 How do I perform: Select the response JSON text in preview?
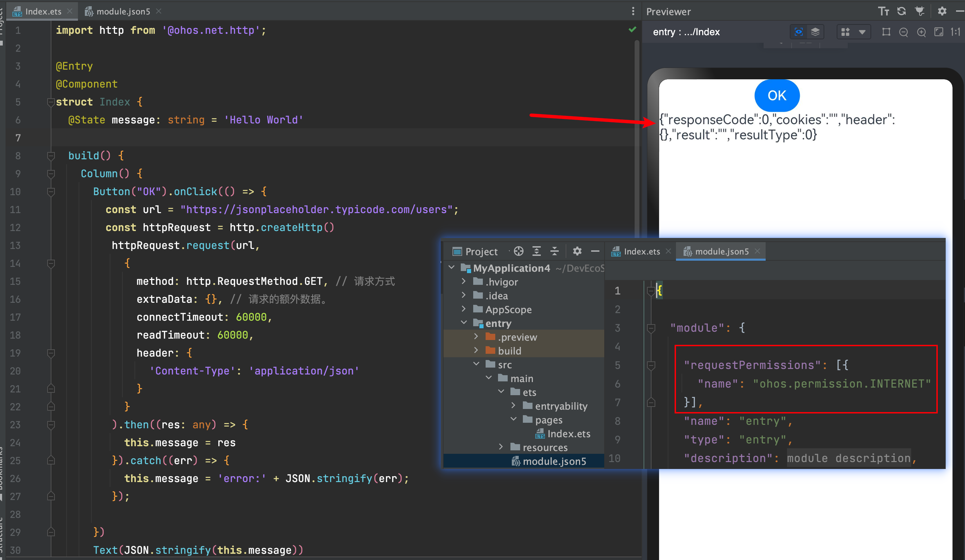pyautogui.click(x=777, y=127)
